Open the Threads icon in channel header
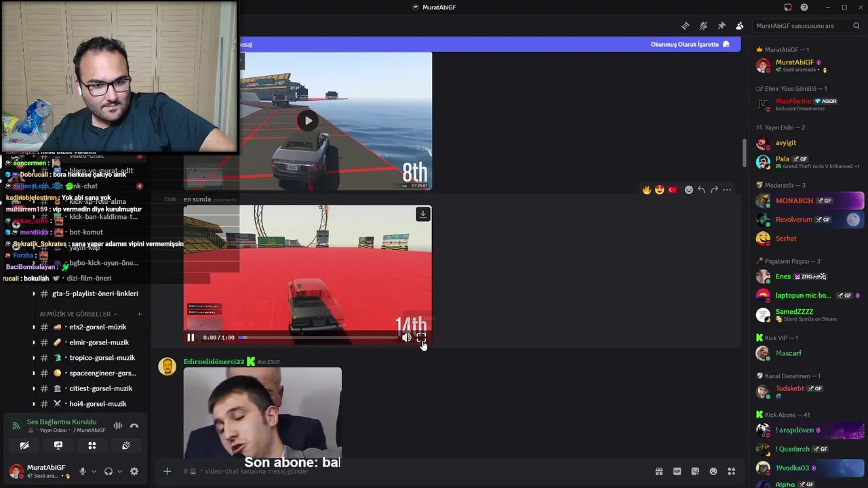868x488 pixels. 686,26
